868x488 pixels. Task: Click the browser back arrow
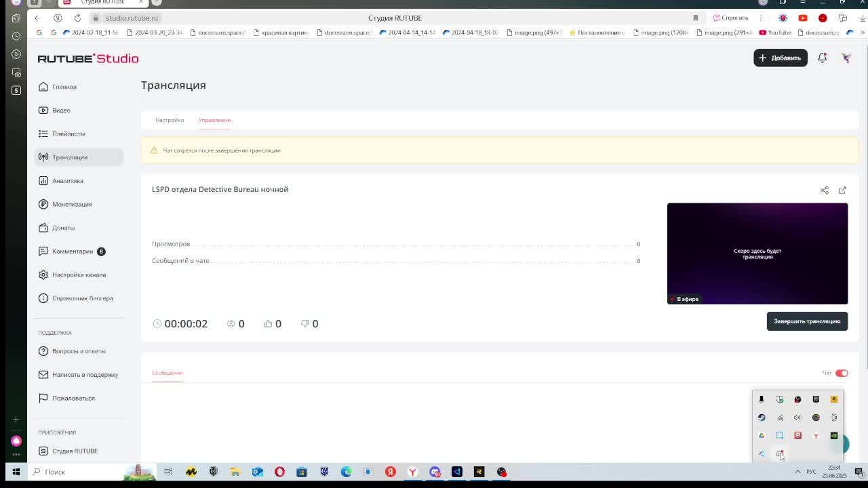(37, 18)
